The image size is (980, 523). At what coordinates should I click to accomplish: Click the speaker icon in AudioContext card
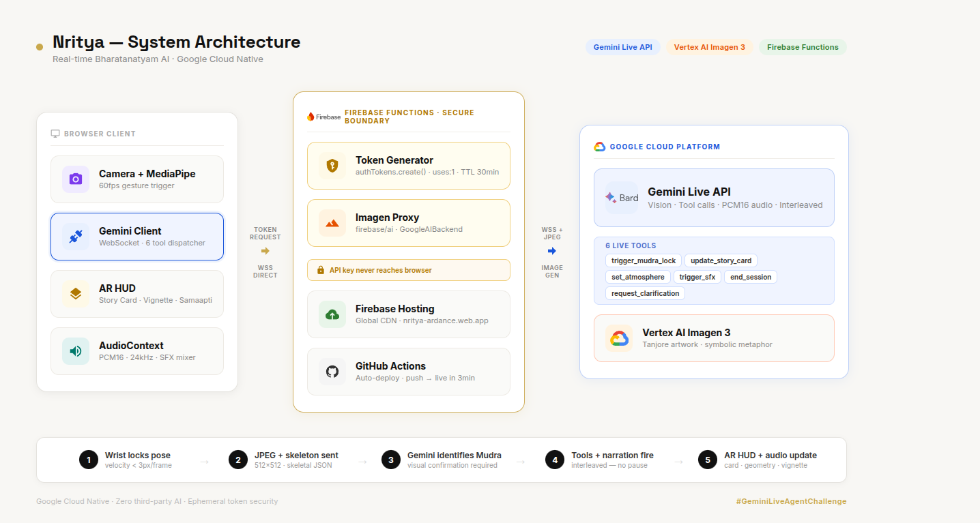coord(76,351)
